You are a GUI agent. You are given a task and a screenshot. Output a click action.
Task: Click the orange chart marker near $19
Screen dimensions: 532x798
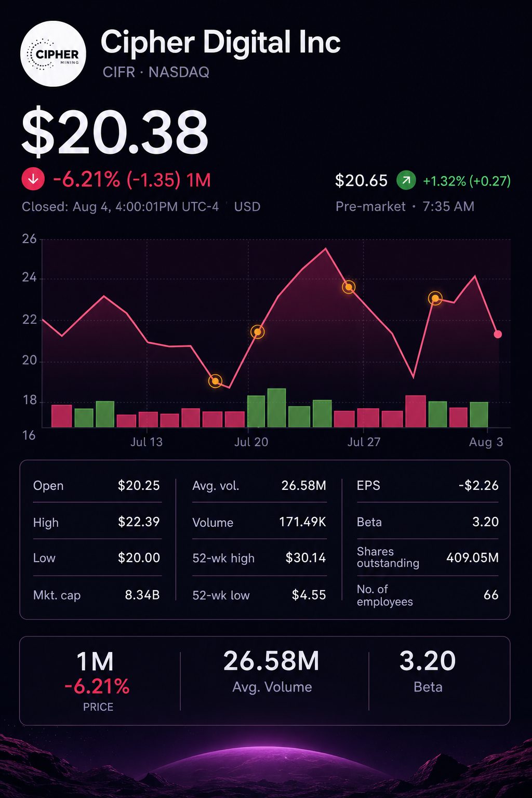(215, 381)
